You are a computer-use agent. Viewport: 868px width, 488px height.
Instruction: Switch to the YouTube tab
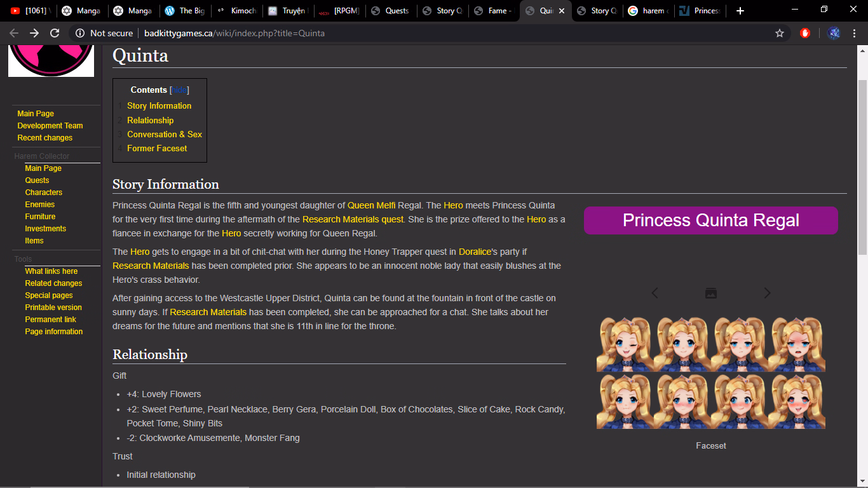click(29, 11)
